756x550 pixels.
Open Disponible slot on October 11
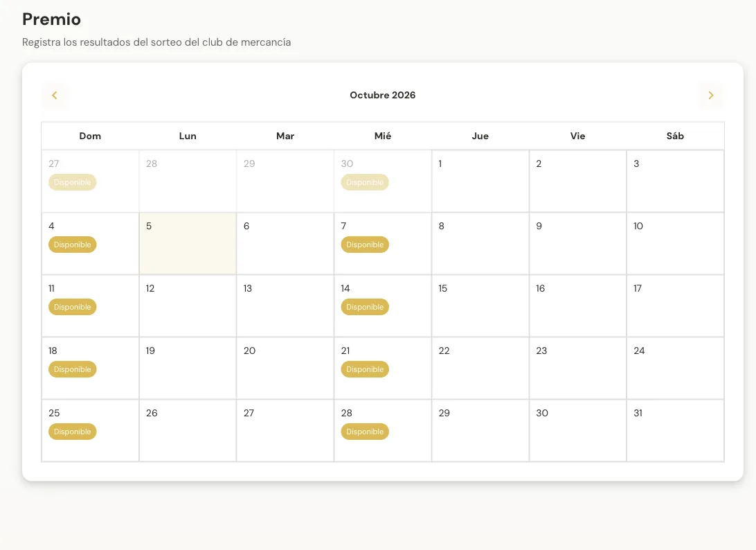[x=72, y=307]
